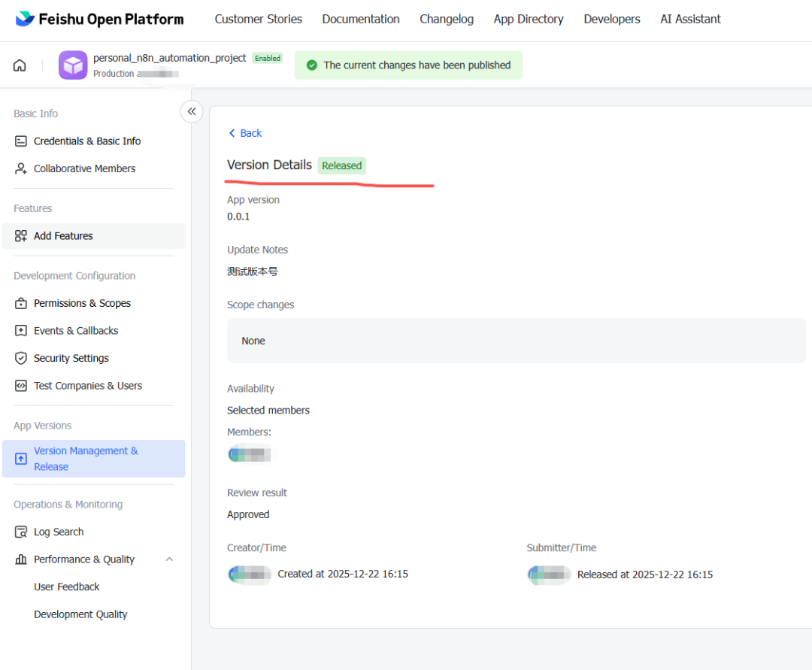812x670 pixels.
Task: Click the Permissions & Scopes lock icon
Action: coord(21,304)
